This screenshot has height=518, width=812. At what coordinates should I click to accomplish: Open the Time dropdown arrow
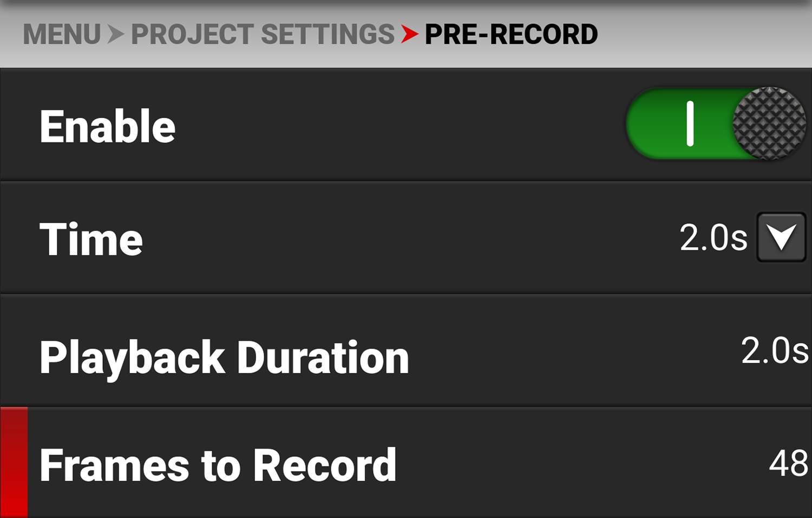click(781, 238)
